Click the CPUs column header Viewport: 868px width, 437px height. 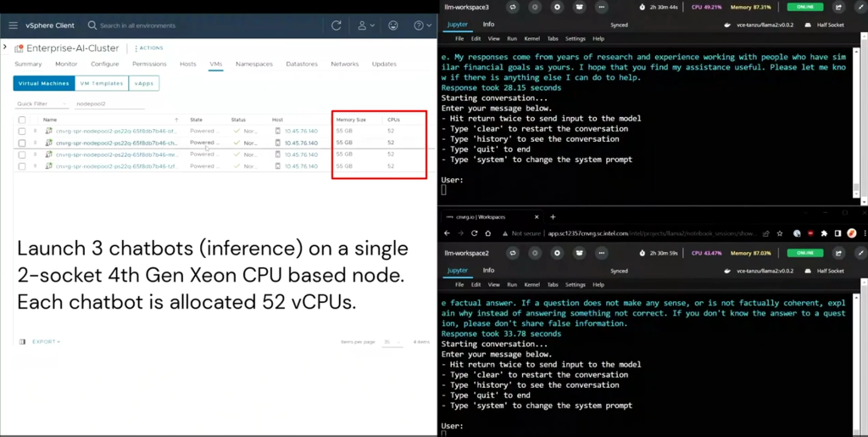(x=393, y=120)
